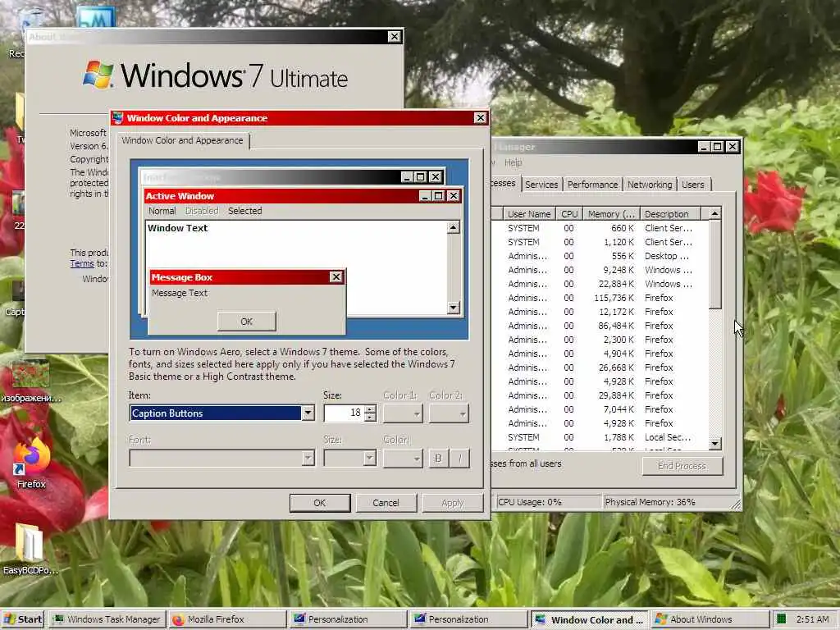Click End Process button in Task Manager
The width and height of the screenshot is (840, 630).
682,466
